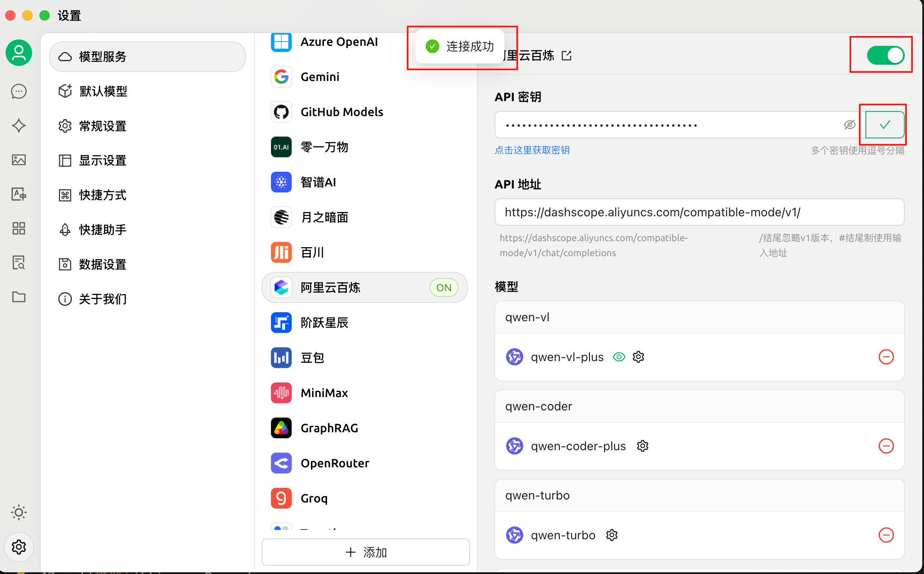The height and width of the screenshot is (574, 924).
Task: Open the translate sidebar icon
Action: click(19, 194)
